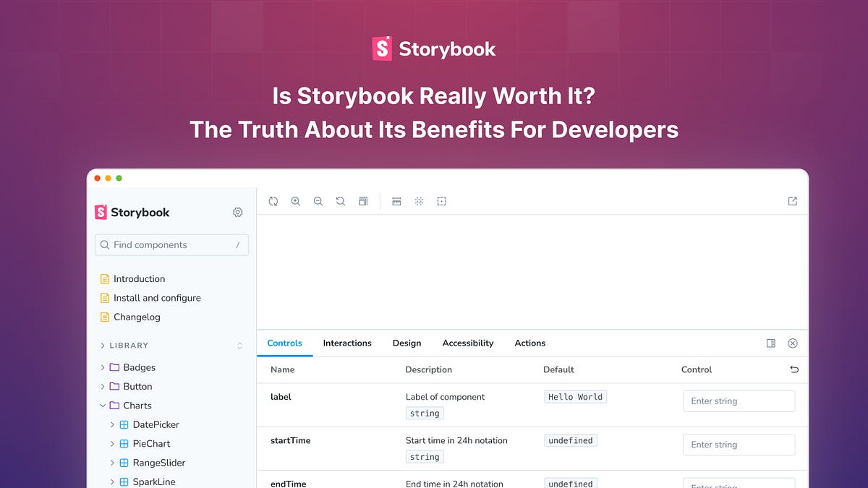
Task: Close the addon panel with the X icon
Action: tap(793, 343)
